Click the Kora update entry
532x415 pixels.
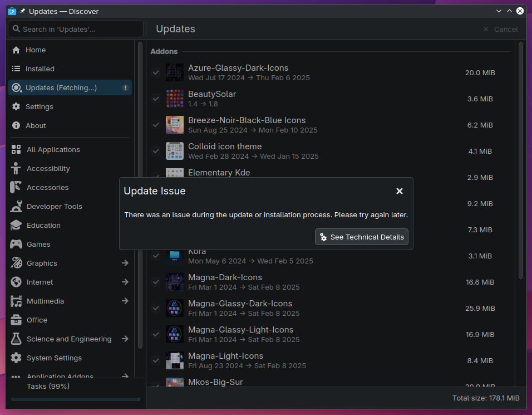(330, 256)
